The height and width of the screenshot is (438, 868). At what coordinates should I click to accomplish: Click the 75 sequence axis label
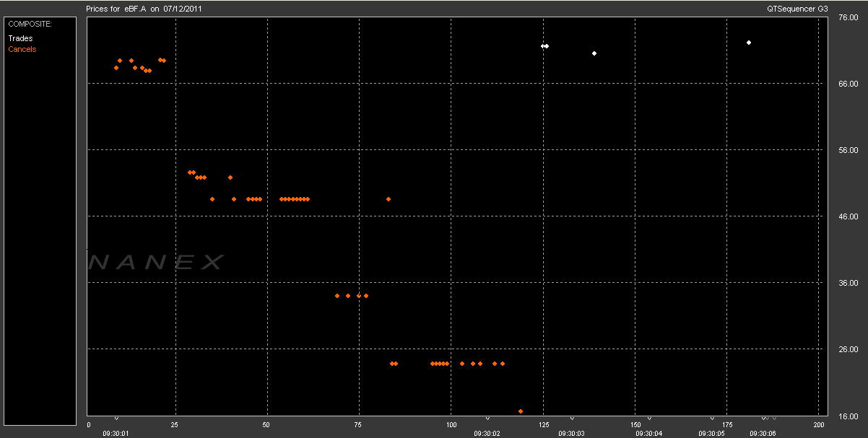point(359,425)
